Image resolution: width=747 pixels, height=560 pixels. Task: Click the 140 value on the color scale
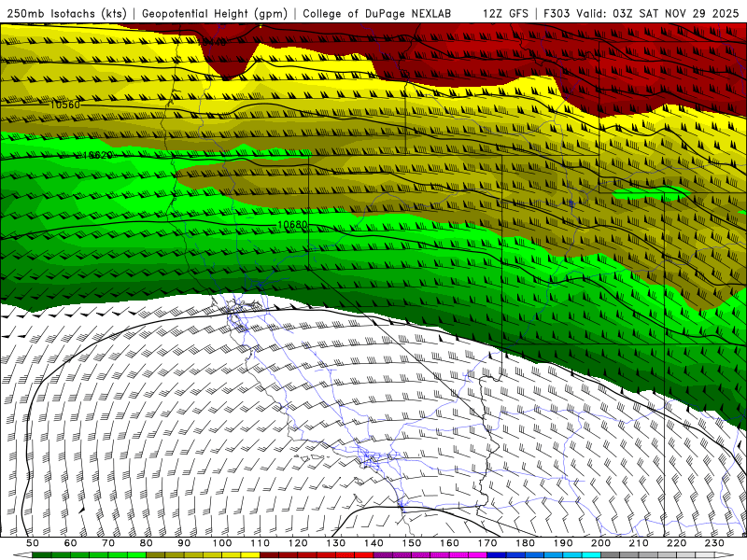tap(373, 543)
